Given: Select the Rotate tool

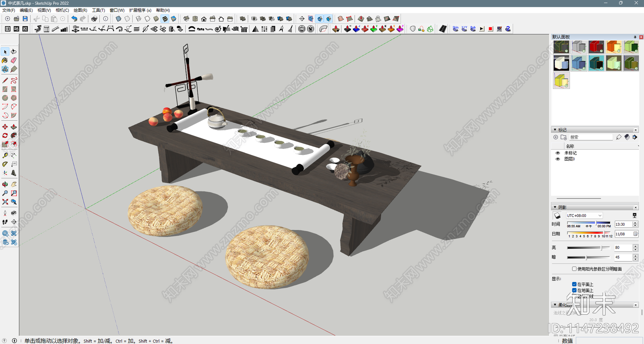Looking at the screenshot, I should pos(5,136).
